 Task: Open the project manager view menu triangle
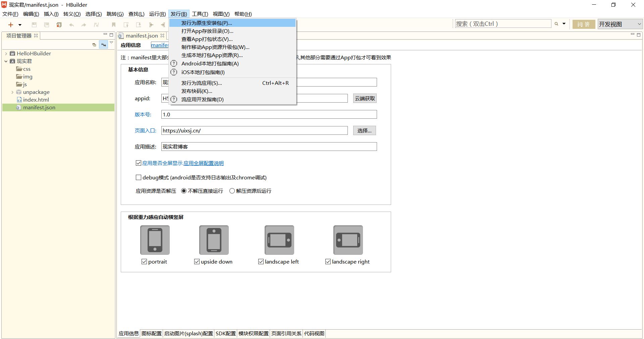point(111,43)
